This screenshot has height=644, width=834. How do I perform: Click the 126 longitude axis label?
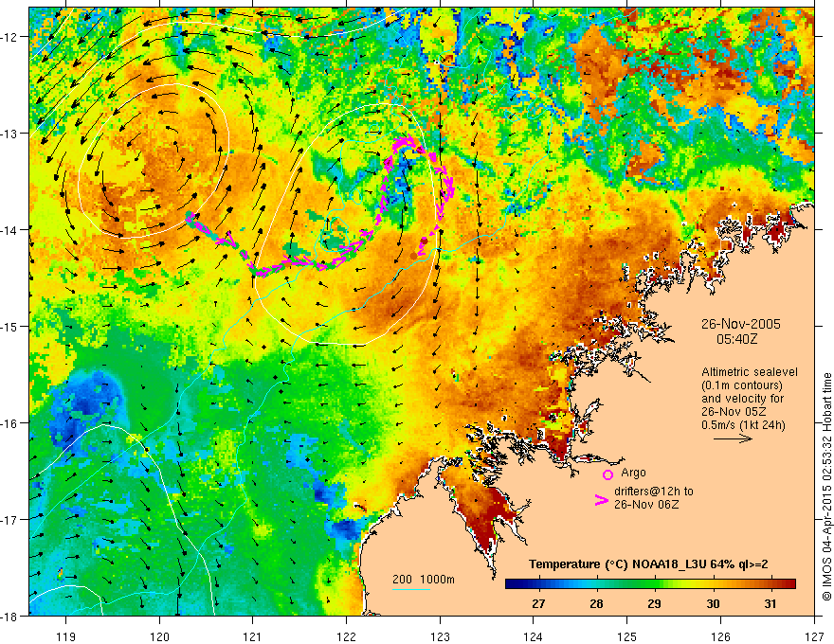click(x=720, y=636)
